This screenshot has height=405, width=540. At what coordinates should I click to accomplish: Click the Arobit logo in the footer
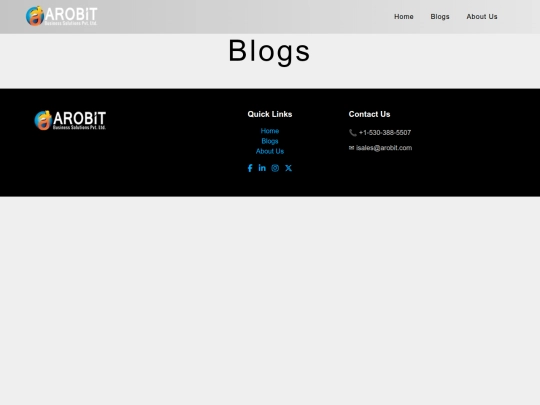tap(70, 120)
